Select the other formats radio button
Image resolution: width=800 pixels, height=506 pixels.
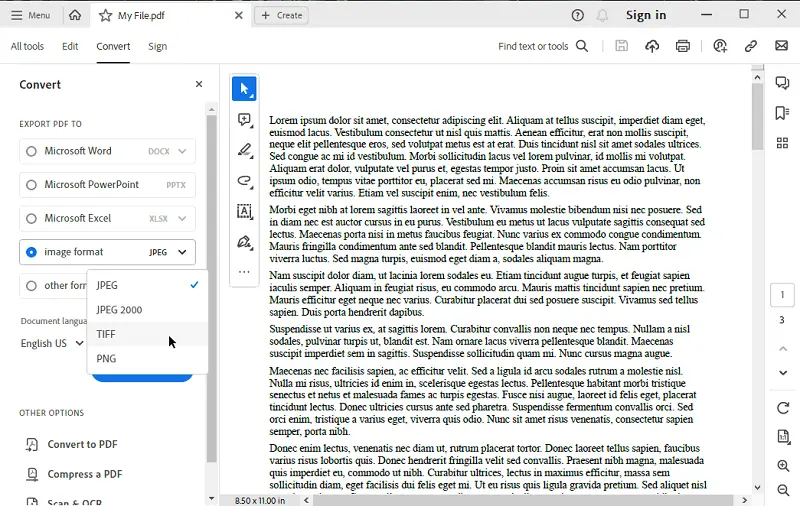pyautogui.click(x=31, y=286)
